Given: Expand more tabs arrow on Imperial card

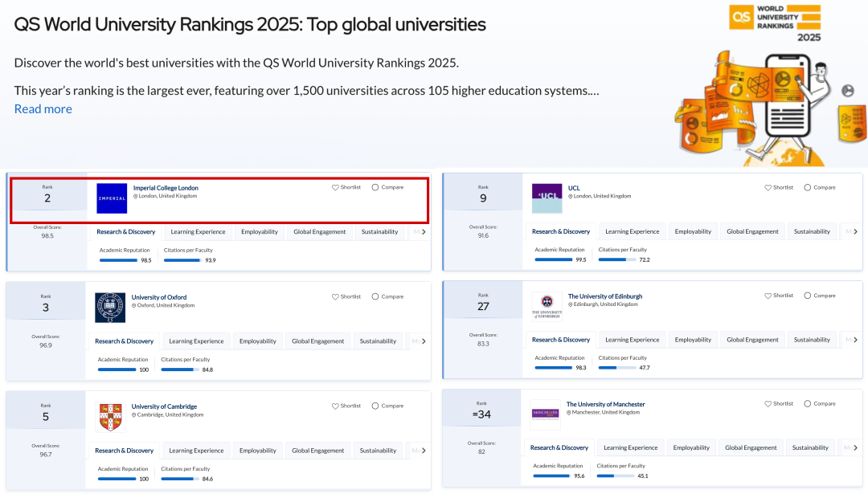Looking at the screenshot, I should (424, 232).
